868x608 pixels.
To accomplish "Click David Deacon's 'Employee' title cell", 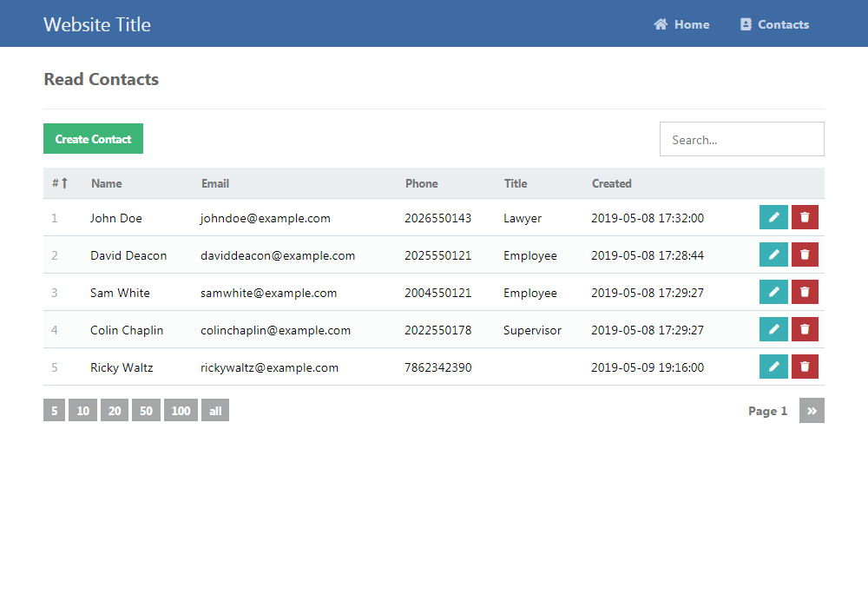I will tap(529, 255).
